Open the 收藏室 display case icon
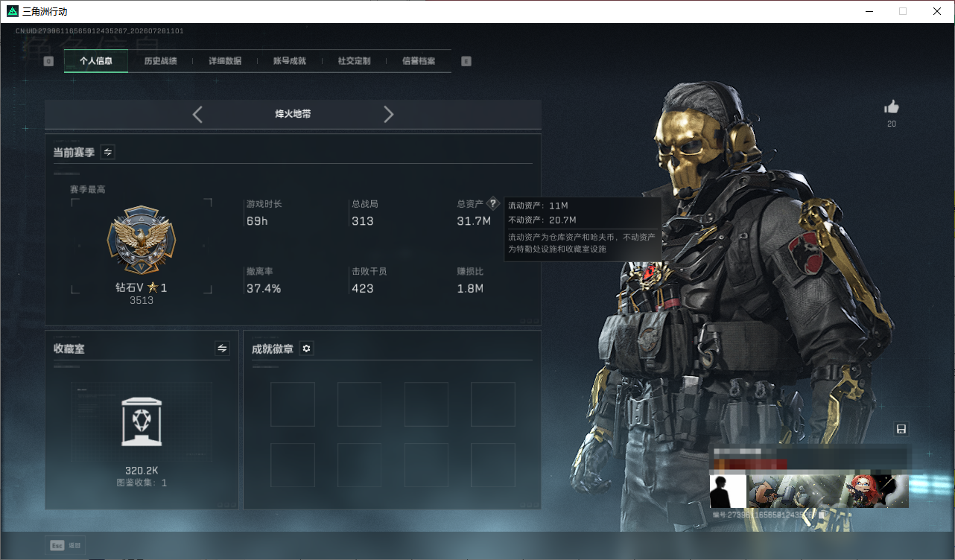 [142, 421]
